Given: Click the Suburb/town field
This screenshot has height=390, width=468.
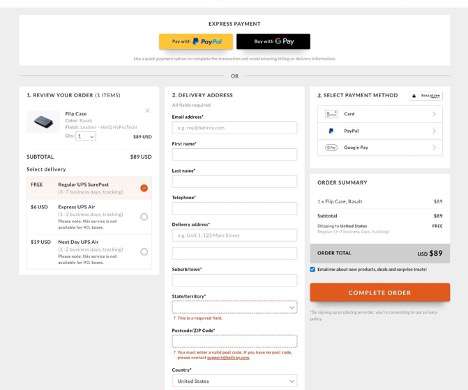Looking at the screenshot, I should [x=234, y=280].
